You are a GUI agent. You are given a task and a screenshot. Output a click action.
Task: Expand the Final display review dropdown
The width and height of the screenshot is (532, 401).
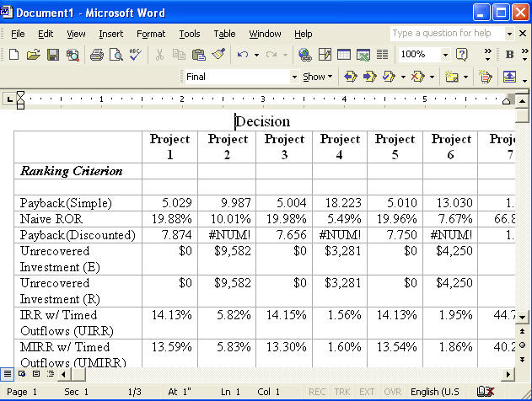294,77
